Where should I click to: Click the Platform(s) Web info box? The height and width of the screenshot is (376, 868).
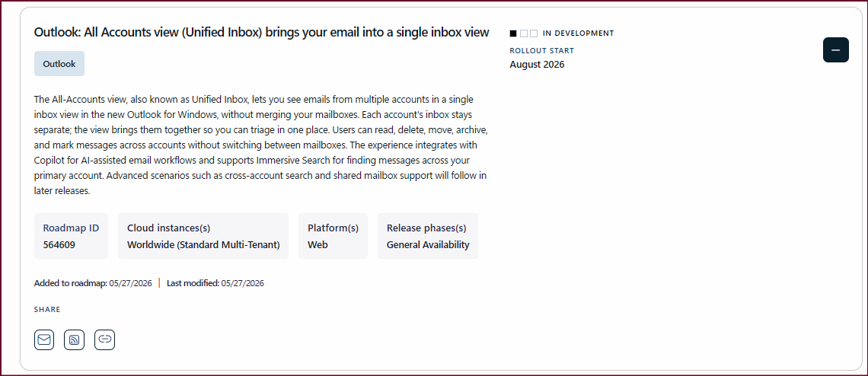click(x=333, y=236)
